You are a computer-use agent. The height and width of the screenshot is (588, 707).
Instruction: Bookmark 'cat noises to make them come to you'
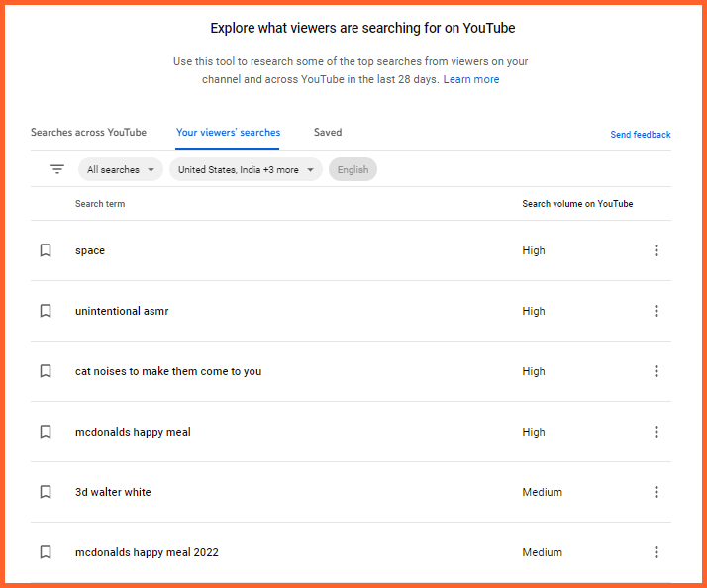point(46,371)
